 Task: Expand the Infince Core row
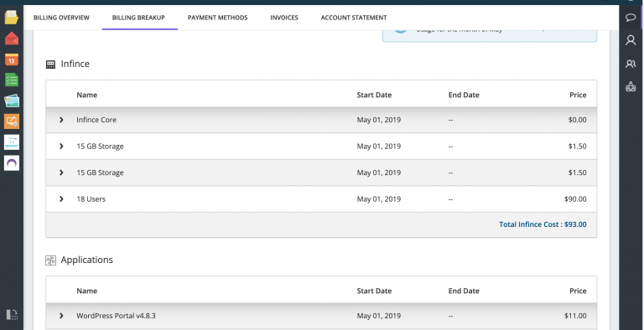(x=61, y=120)
